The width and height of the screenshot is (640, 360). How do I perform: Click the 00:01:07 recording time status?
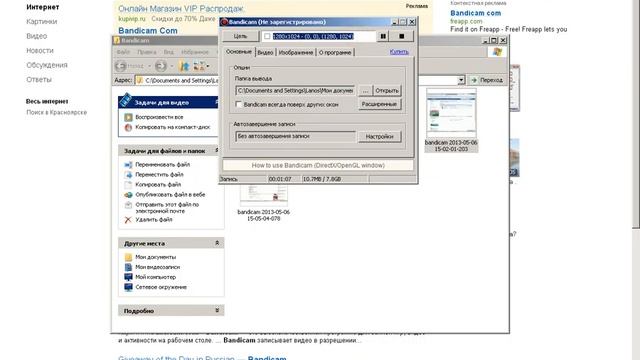pos(280,179)
